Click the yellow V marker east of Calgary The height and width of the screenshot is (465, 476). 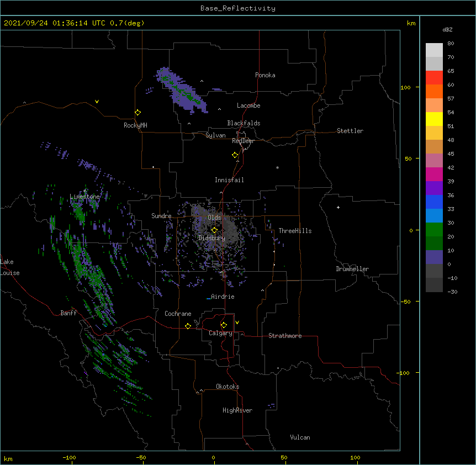coord(237,323)
